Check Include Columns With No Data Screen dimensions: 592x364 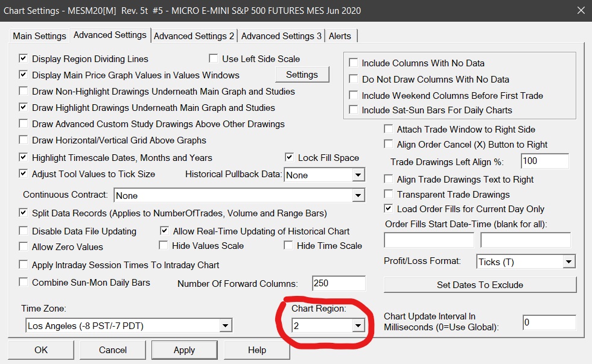(354, 63)
